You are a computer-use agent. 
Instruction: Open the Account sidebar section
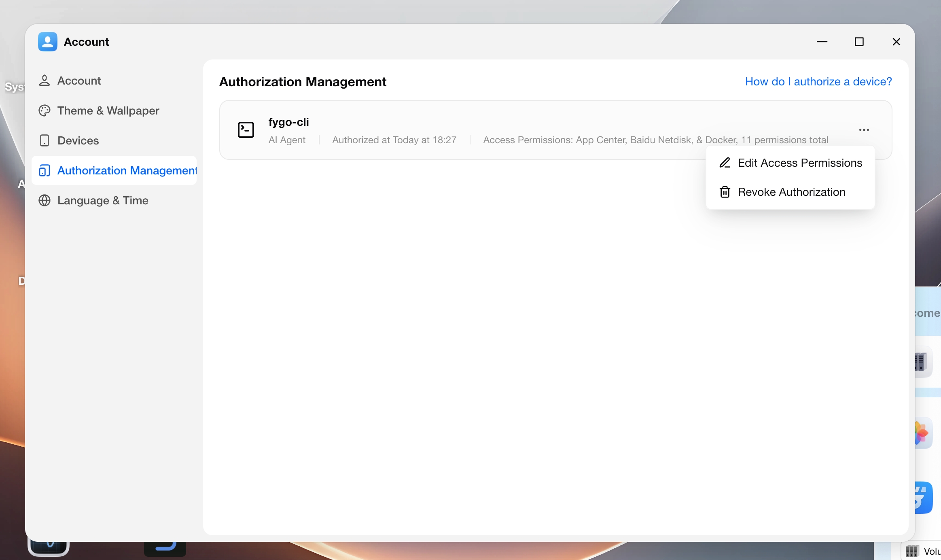pos(114,81)
